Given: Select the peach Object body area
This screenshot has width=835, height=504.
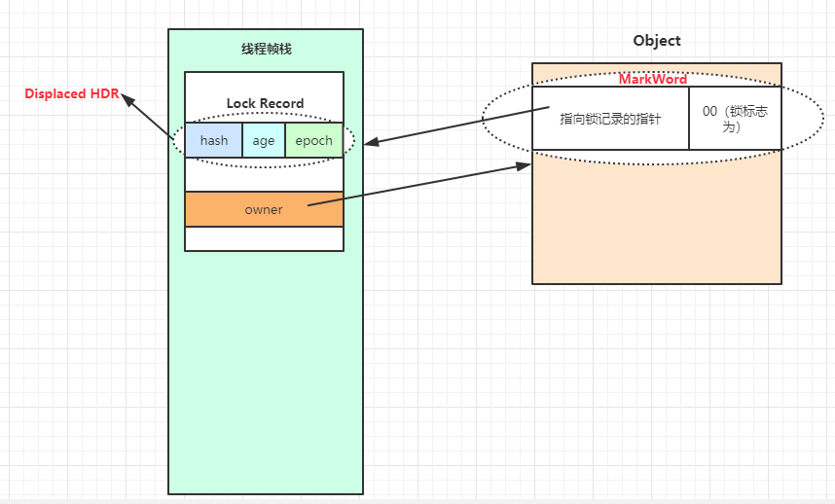Looking at the screenshot, I should coord(657,224).
